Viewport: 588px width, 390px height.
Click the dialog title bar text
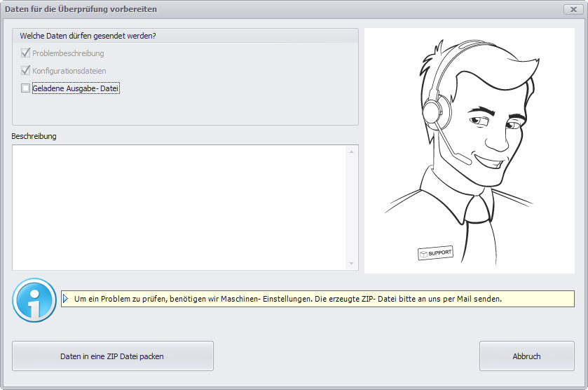[x=81, y=9]
